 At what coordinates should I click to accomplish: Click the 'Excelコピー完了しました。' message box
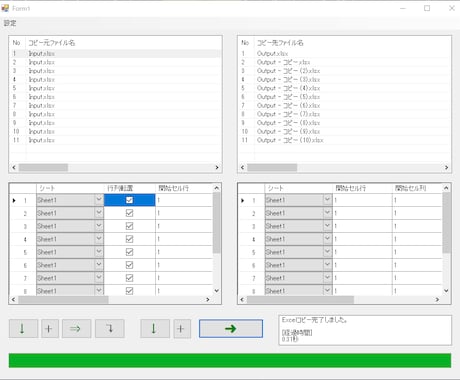[x=365, y=330]
